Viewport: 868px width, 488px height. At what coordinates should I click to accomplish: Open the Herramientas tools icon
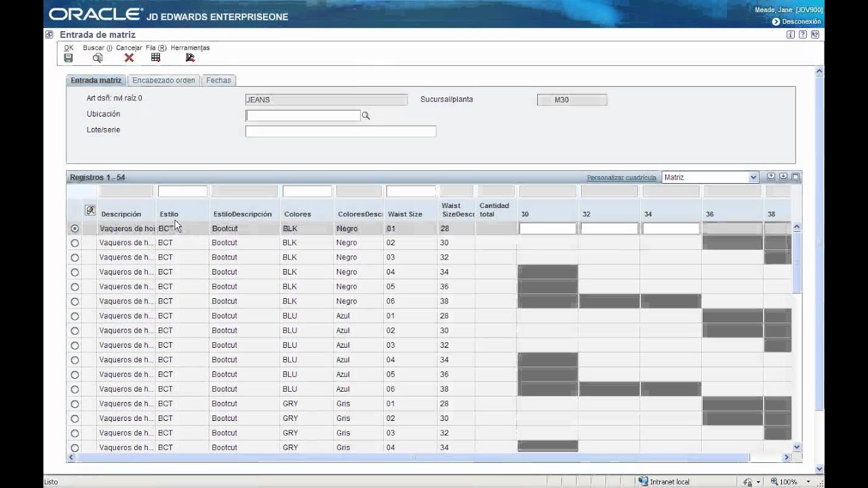coord(190,58)
